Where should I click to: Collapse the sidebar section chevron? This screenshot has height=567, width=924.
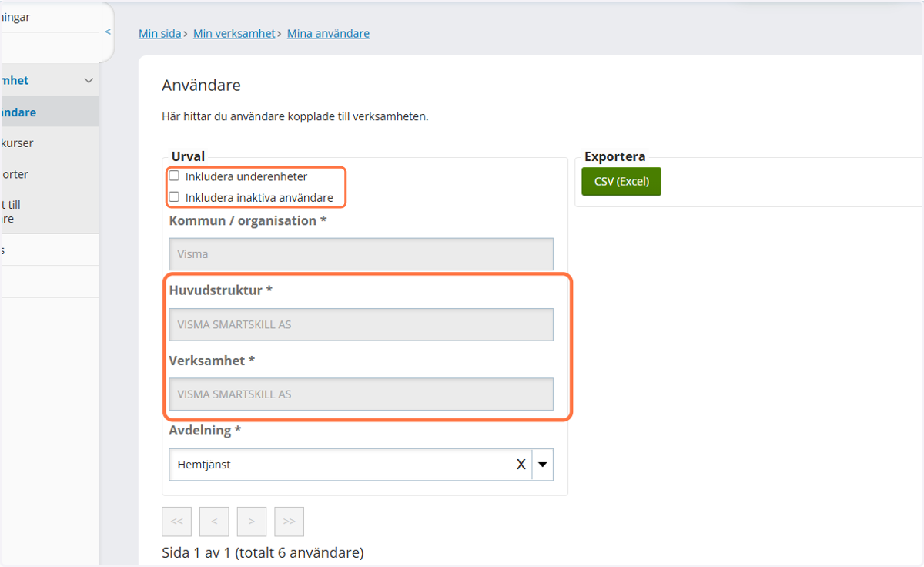point(89,81)
